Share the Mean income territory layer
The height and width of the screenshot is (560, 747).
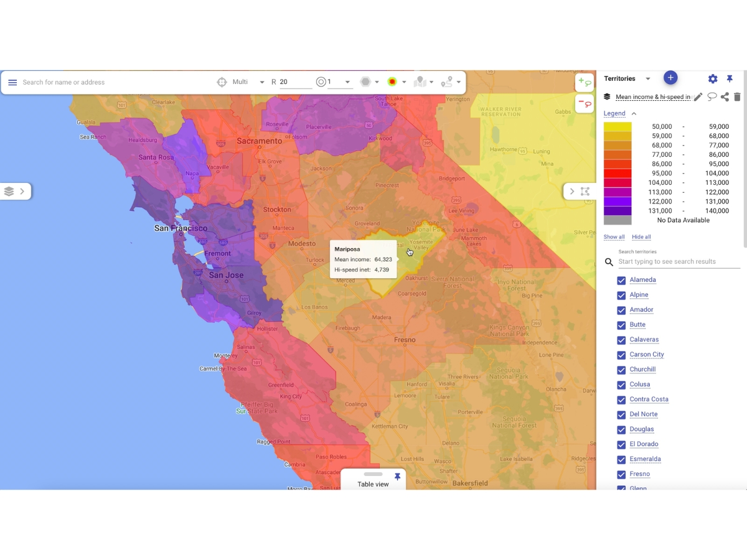725,97
